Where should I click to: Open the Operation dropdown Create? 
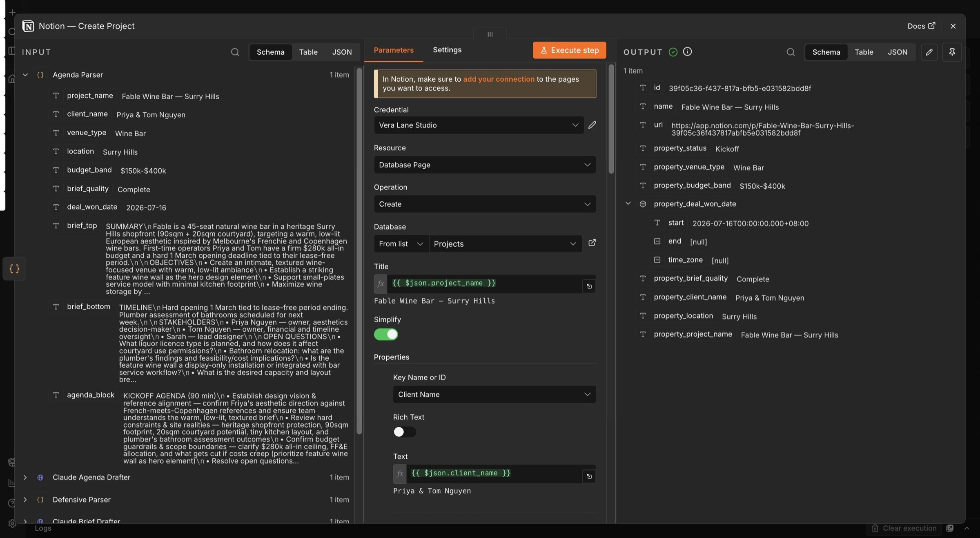click(485, 204)
